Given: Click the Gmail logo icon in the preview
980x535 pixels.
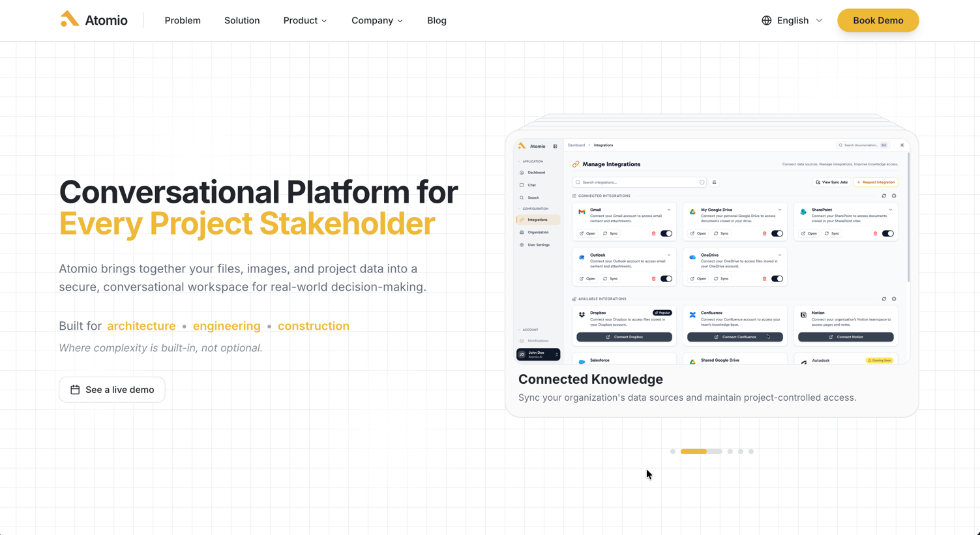Looking at the screenshot, I should 582,212.
